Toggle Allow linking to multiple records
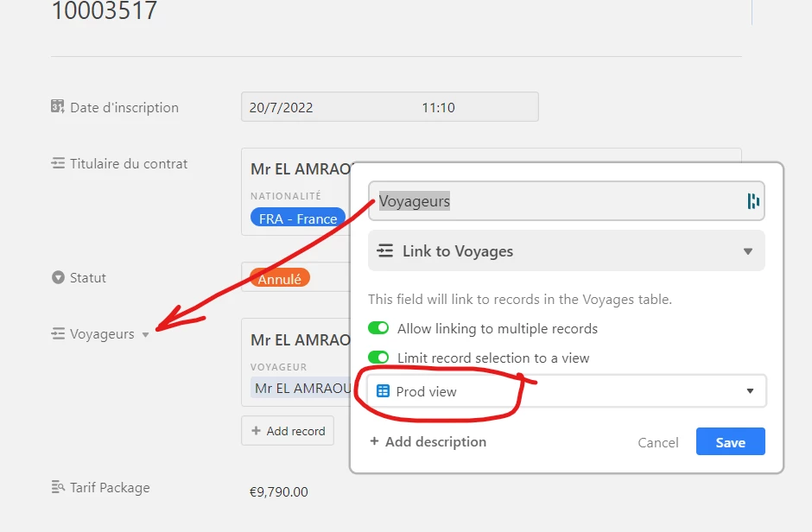This screenshot has width=812, height=532. tap(378, 328)
